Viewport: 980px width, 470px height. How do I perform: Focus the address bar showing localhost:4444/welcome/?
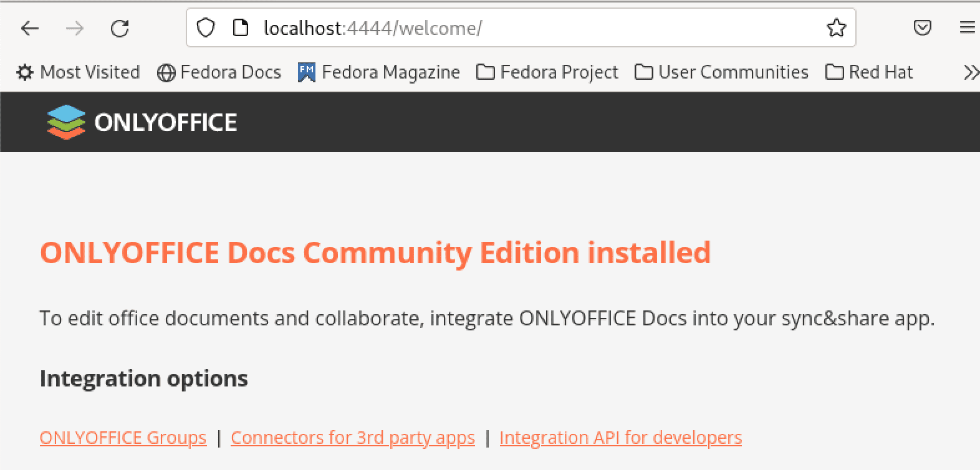(521, 28)
